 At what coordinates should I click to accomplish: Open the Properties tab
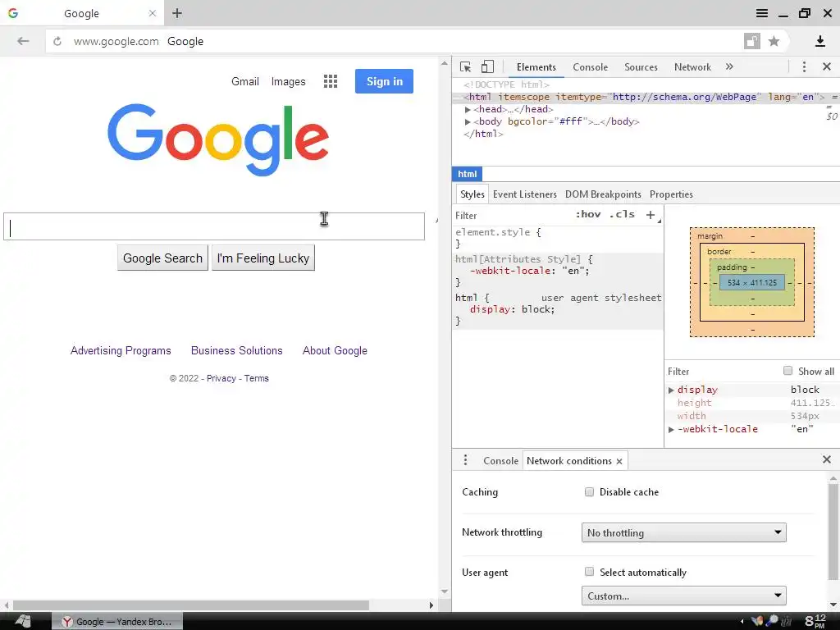pyautogui.click(x=671, y=194)
